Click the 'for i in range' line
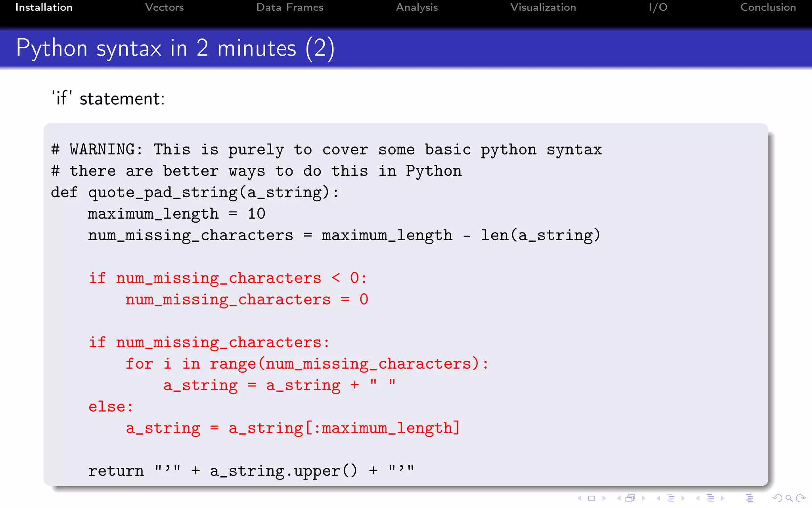812x508 pixels. [x=307, y=364]
